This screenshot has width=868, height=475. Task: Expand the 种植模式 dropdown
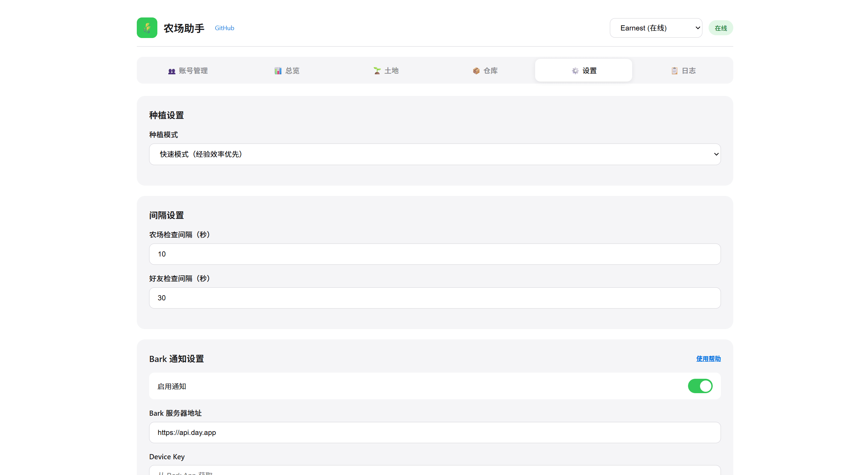pyautogui.click(x=435, y=154)
